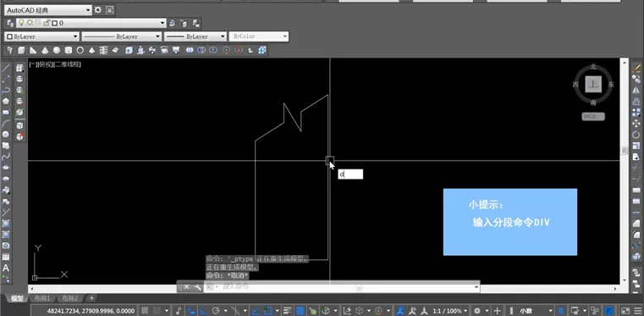Select the Polyline draw tool

pyautogui.click(x=6, y=90)
